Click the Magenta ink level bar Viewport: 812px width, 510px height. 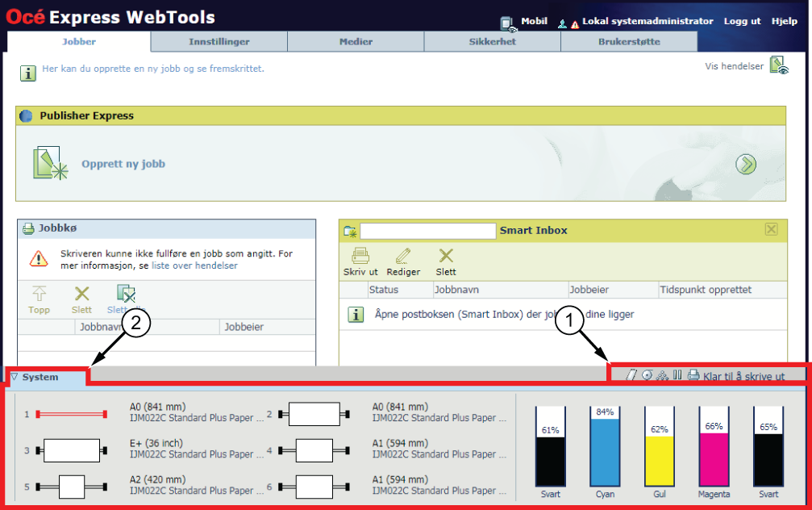pos(714,446)
